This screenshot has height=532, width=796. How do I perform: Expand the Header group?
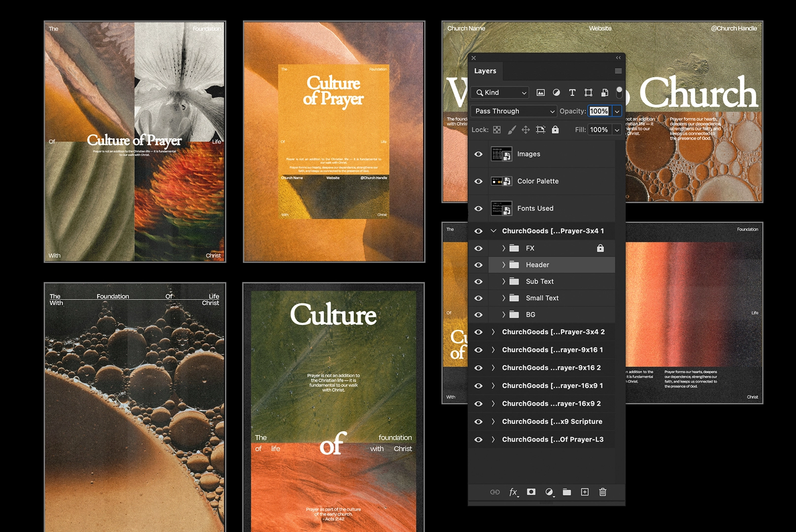point(503,265)
